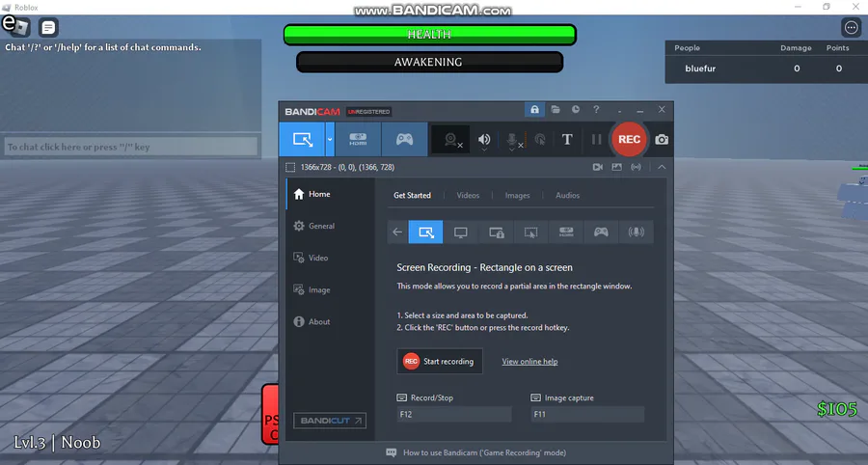The width and height of the screenshot is (868, 465).
Task: Toggle the mouse cursor effects icon
Action: [x=540, y=140]
